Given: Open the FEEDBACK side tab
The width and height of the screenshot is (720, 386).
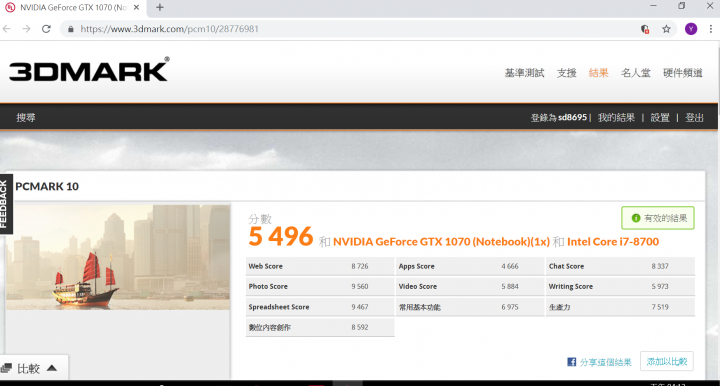Looking at the screenshot, I should tap(5, 204).
